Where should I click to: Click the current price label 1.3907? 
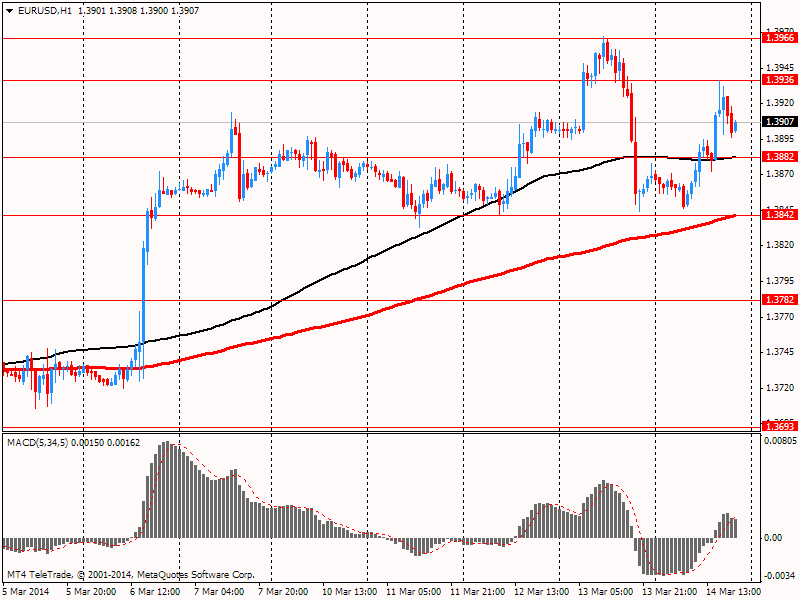[780, 121]
